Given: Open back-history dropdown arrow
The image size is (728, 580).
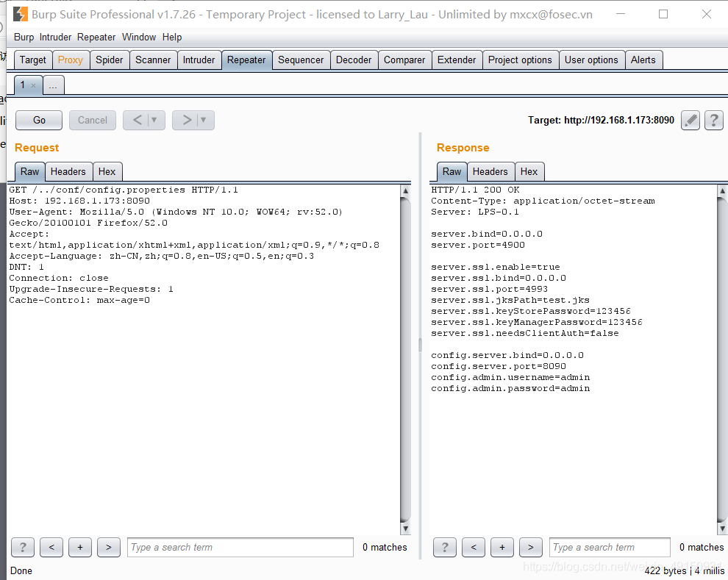Looking at the screenshot, I should coord(154,120).
